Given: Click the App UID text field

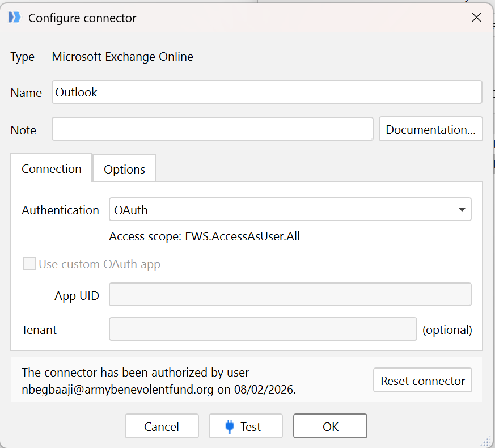Looking at the screenshot, I should tap(290, 295).
